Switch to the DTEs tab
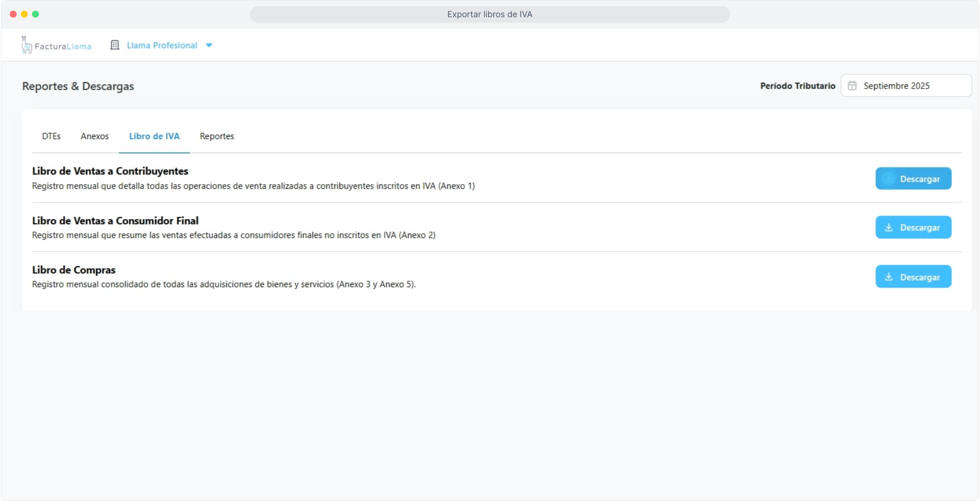 point(51,136)
